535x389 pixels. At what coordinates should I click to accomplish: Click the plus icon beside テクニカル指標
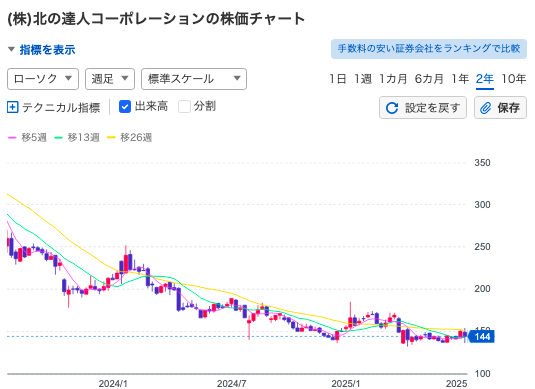tap(13, 107)
